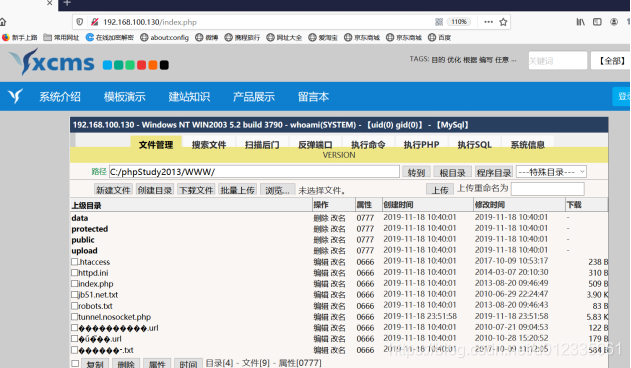
Task: Switch to the 执行命令 tab
Action: pos(368,145)
